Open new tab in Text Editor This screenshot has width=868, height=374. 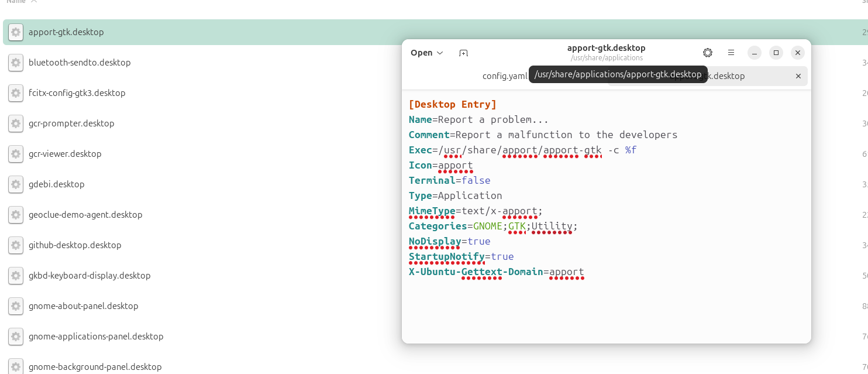[x=463, y=53]
